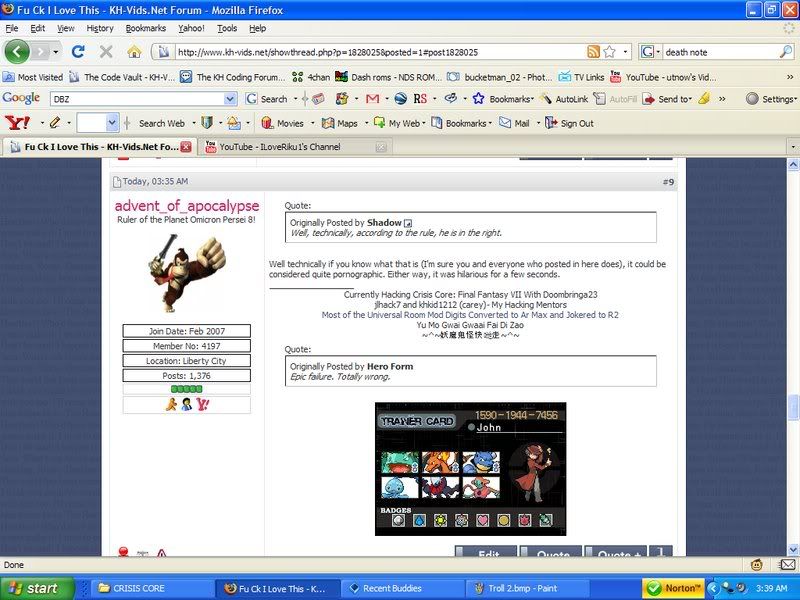Click the MSN icon under Posts
This screenshot has height=600, width=800.
tap(187, 405)
